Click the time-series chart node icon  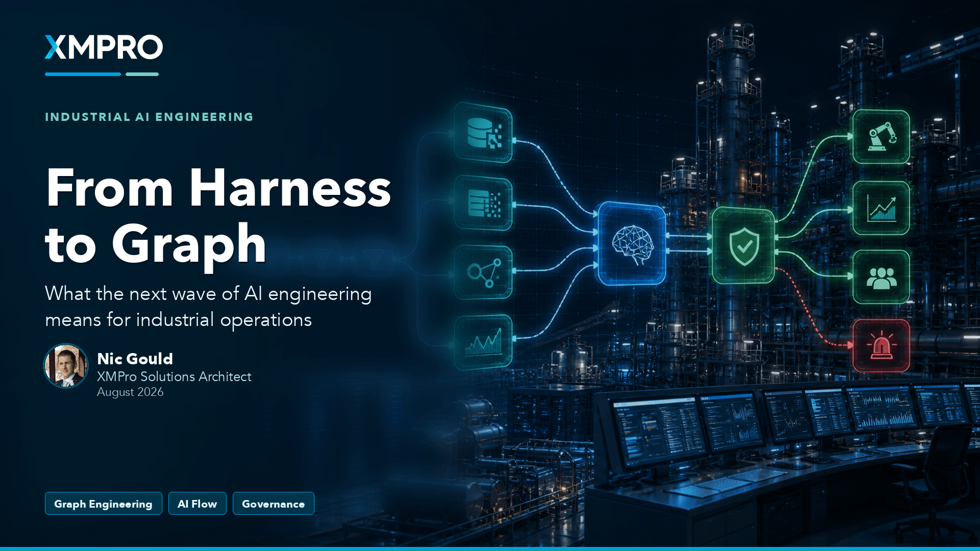[483, 342]
